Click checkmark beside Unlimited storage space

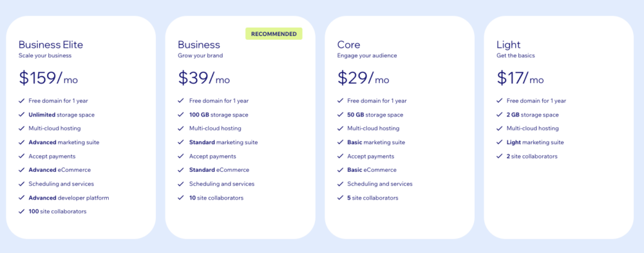(x=21, y=115)
